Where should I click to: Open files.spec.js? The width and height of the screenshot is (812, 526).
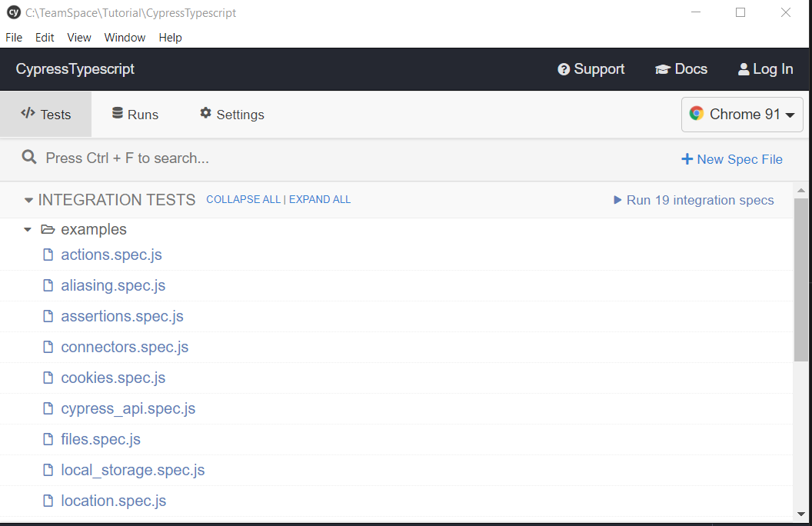coord(101,439)
